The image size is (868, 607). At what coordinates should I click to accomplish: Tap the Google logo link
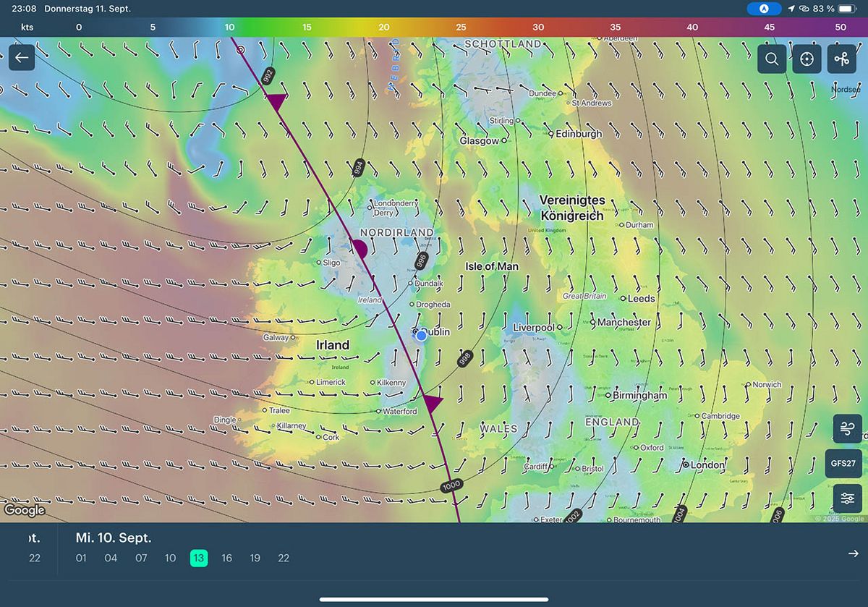pos(25,510)
